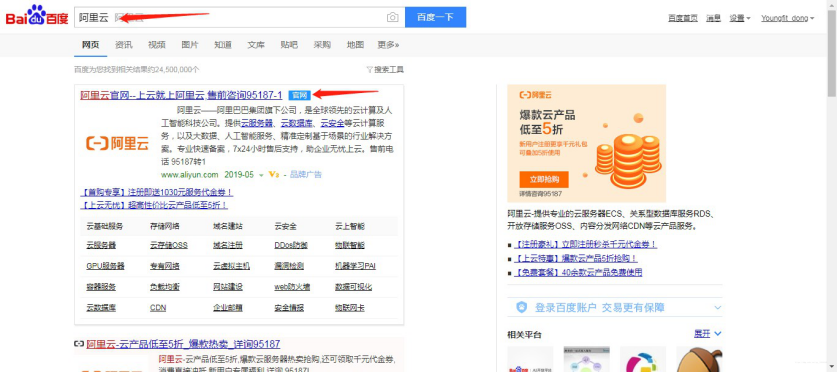The height and width of the screenshot is (373, 837).
Task: Expand the small arrow after 2019-05
Action: tap(261, 175)
